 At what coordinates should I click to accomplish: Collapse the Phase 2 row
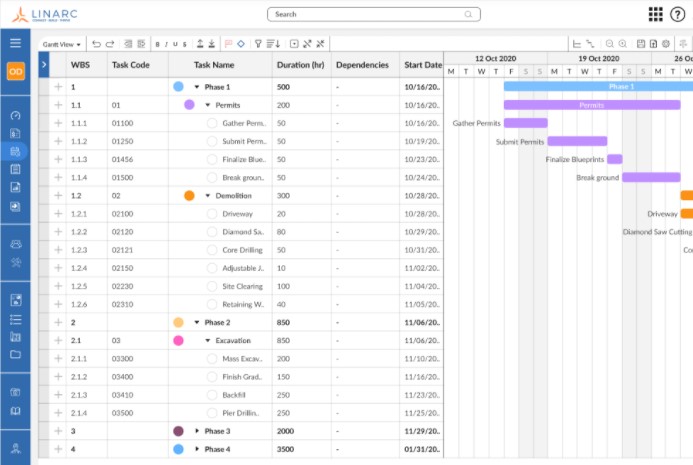click(x=197, y=323)
